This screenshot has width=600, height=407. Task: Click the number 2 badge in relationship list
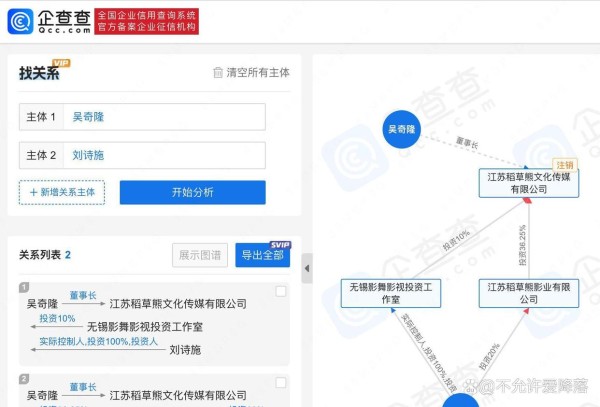tap(24, 379)
